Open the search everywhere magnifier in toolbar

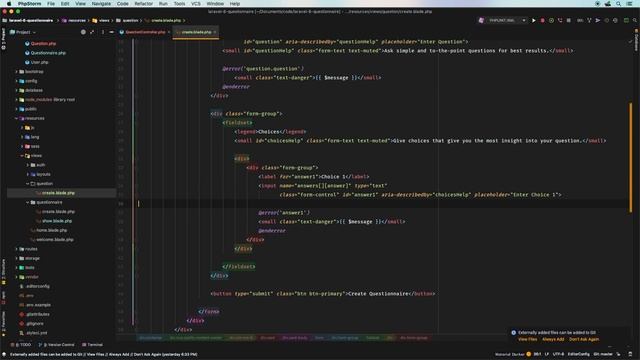[635, 20]
